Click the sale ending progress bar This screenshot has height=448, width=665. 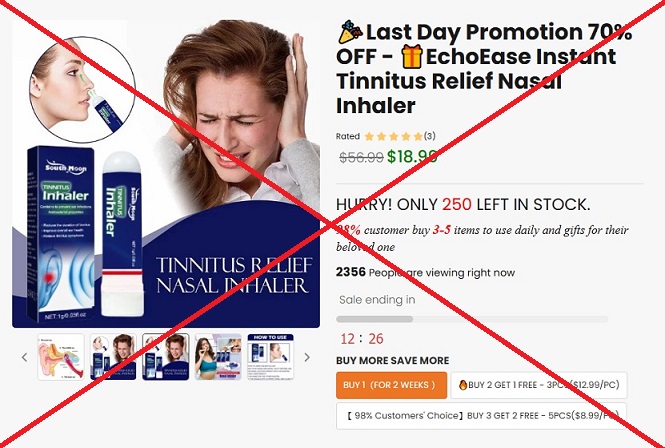[472, 319]
